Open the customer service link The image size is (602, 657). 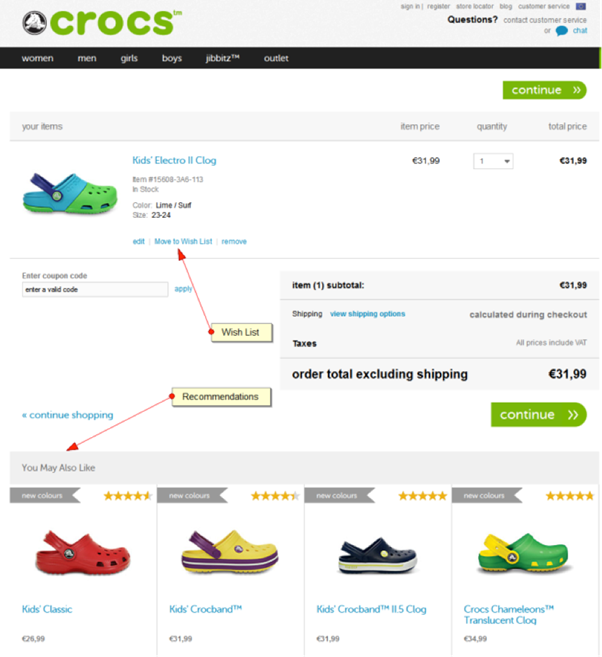(x=544, y=6)
